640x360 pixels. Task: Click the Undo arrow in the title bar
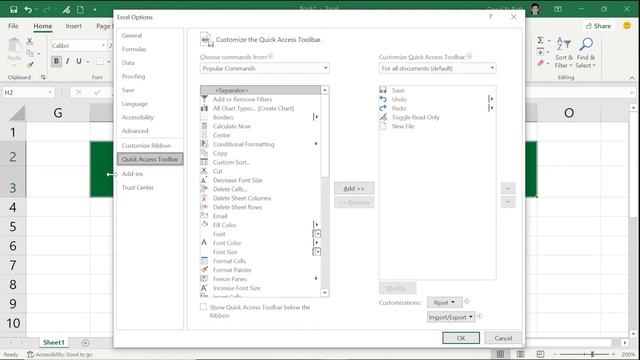pyautogui.click(x=28, y=9)
